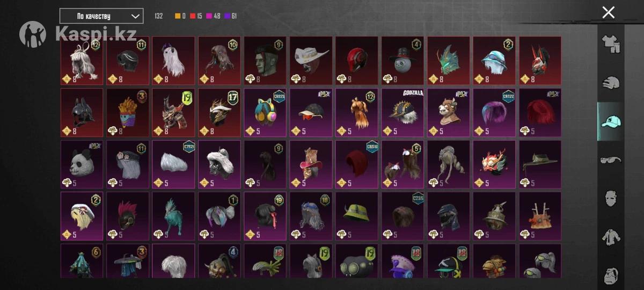
Task: Select the cat-ear headphones item
Action: point(265,112)
